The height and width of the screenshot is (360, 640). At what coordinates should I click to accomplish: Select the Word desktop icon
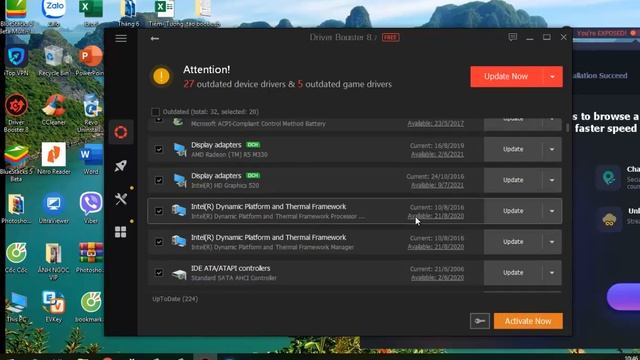point(91,159)
